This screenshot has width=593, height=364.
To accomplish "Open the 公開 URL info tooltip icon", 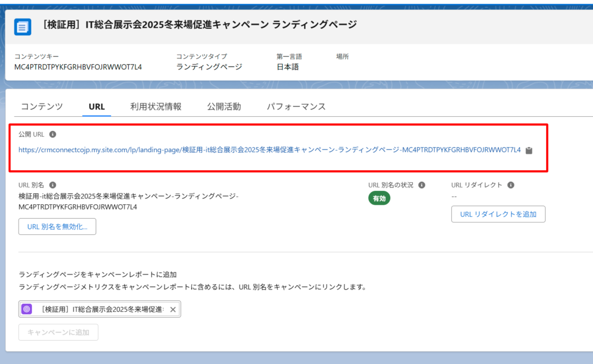I will pyautogui.click(x=53, y=134).
